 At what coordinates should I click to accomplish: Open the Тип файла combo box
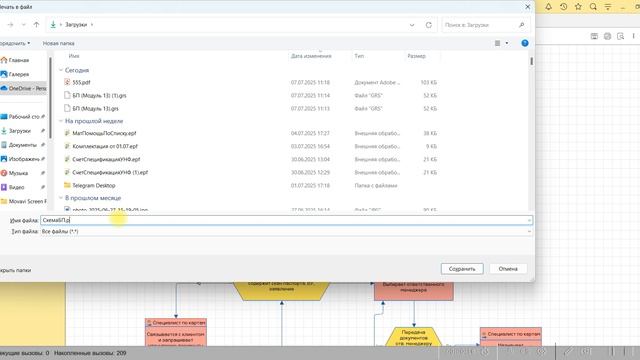click(x=286, y=231)
